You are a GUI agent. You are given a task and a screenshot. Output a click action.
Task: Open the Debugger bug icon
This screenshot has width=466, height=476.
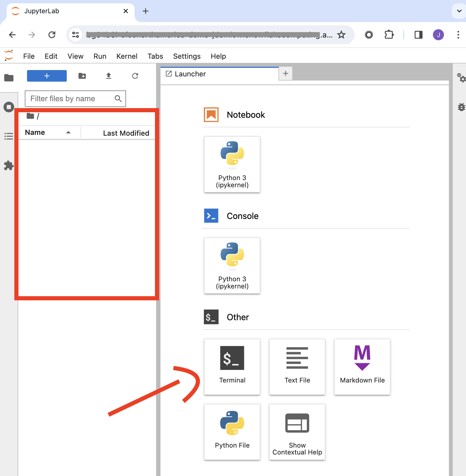461,107
